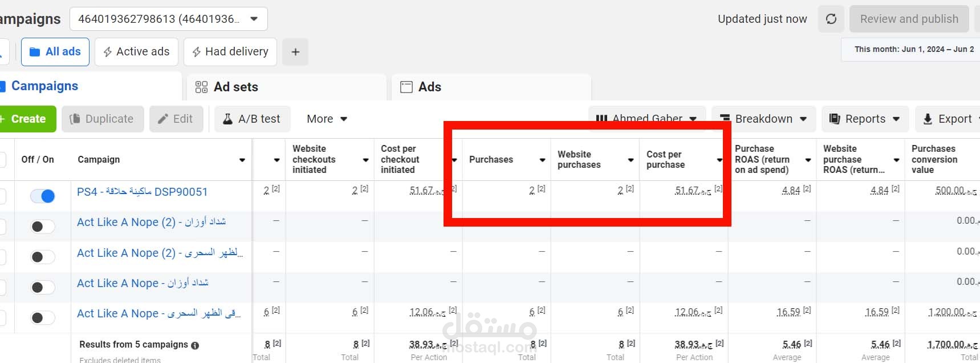Viewport: 980px width, 363px height.
Task: Expand the Breakdown dropdown
Action: click(x=763, y=119)
